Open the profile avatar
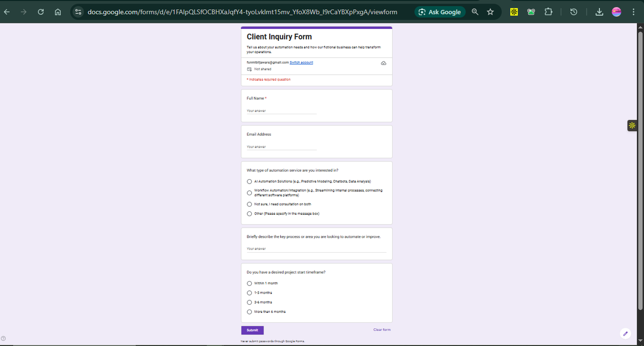644x346 pixels. coord(616,12)
